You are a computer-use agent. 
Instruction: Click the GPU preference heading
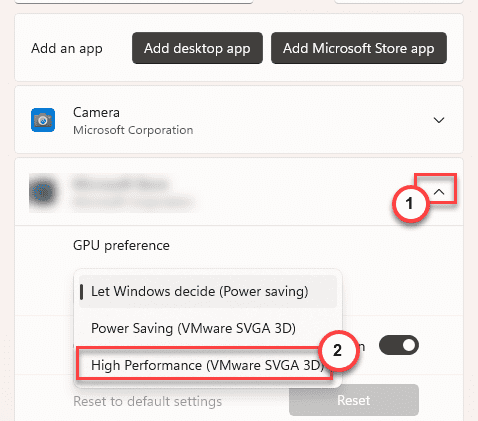pos(121,245)
